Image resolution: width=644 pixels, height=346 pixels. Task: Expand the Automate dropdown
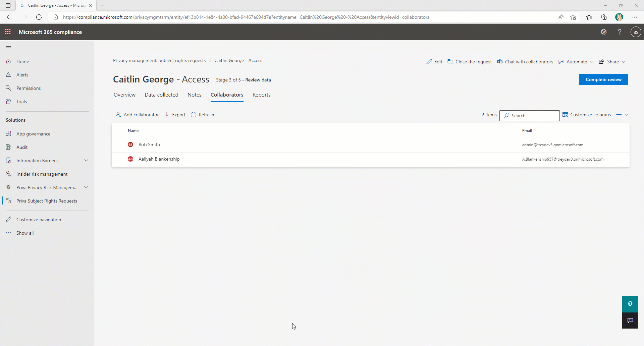click(592, 62)
